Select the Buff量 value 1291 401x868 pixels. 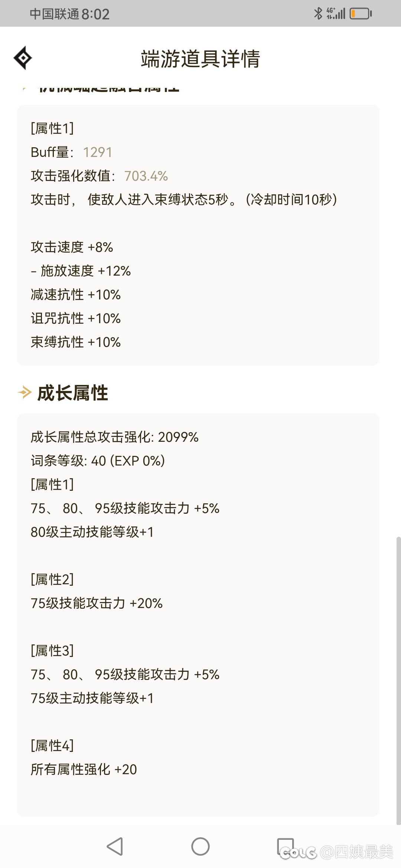coord(98,152)
